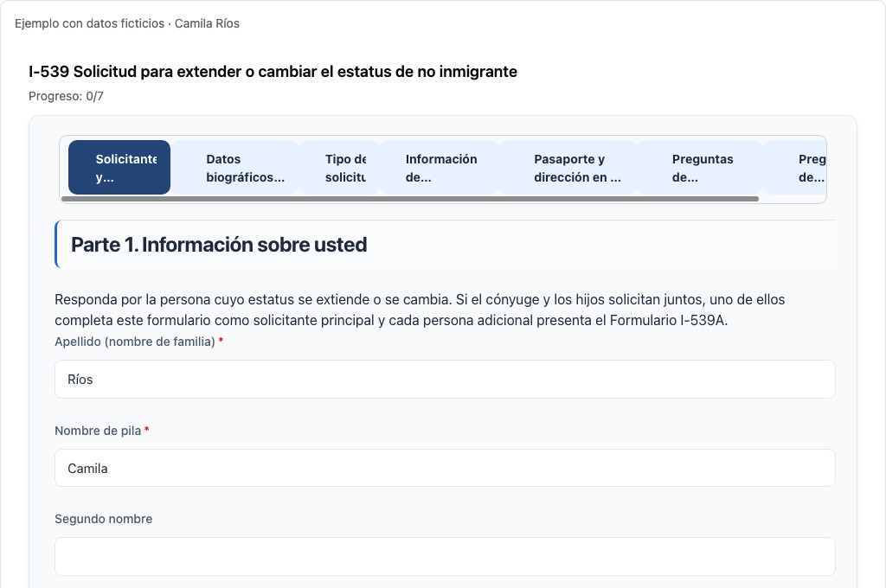Go to the "Información de..." tab

click(x=440, y=168)
